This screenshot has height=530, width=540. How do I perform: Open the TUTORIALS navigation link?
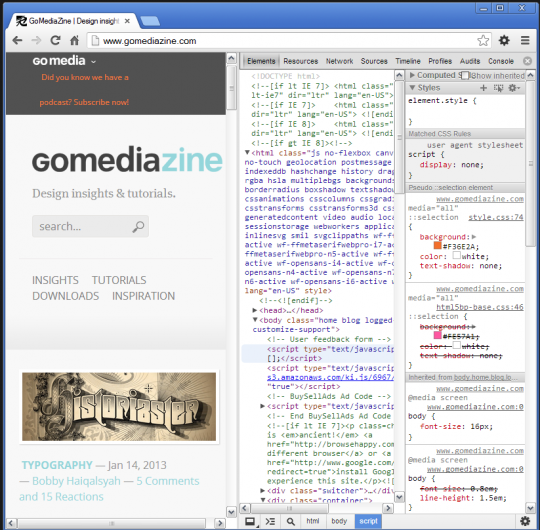point(119,280)
